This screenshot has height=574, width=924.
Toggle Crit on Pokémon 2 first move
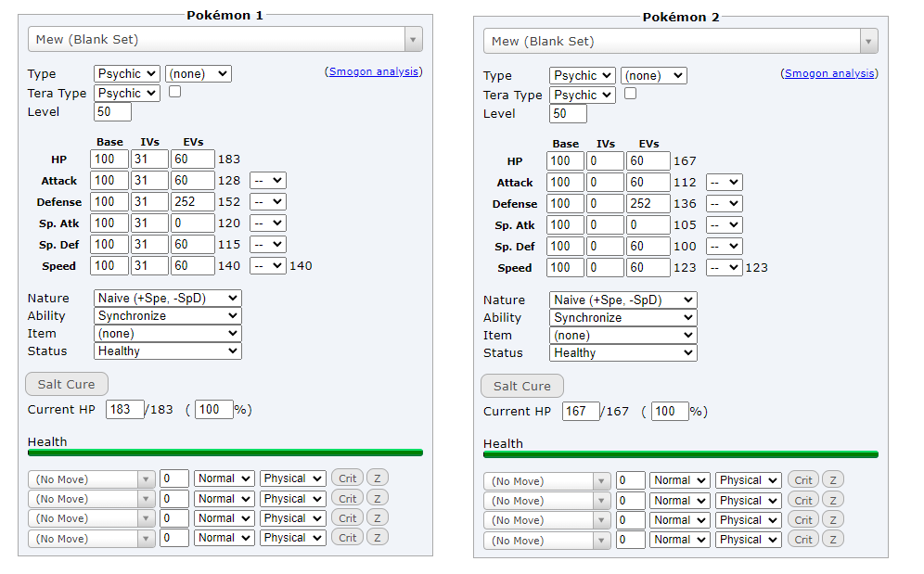point(803,479)
